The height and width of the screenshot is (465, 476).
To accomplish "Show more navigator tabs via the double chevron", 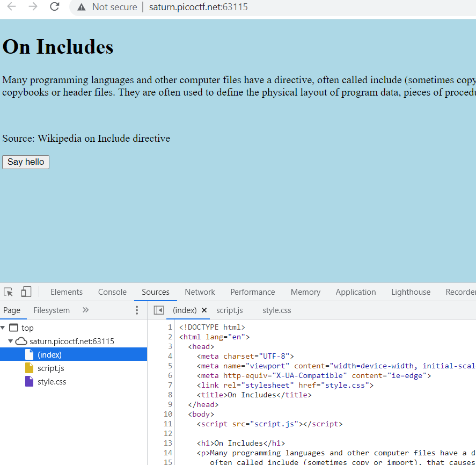I will point(86,310).
